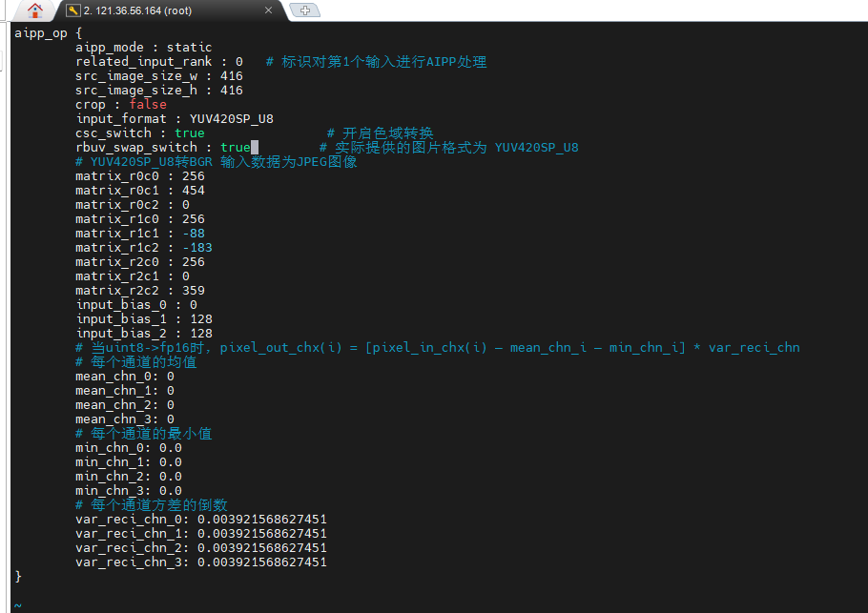868x613 pixels.
Task: Place cursor on input_bias_1 line
Action: pos(143,319)
